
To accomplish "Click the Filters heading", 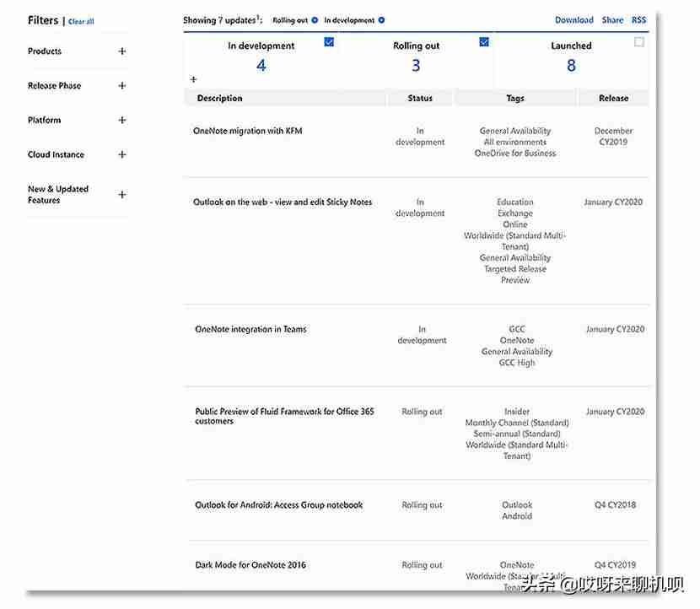I will 43,20.
